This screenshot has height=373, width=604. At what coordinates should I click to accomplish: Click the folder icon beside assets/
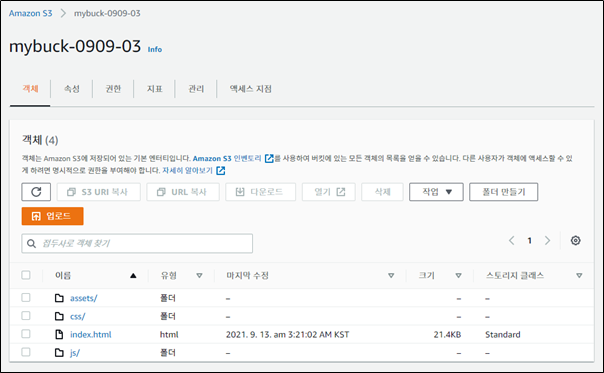pos(59,298)
